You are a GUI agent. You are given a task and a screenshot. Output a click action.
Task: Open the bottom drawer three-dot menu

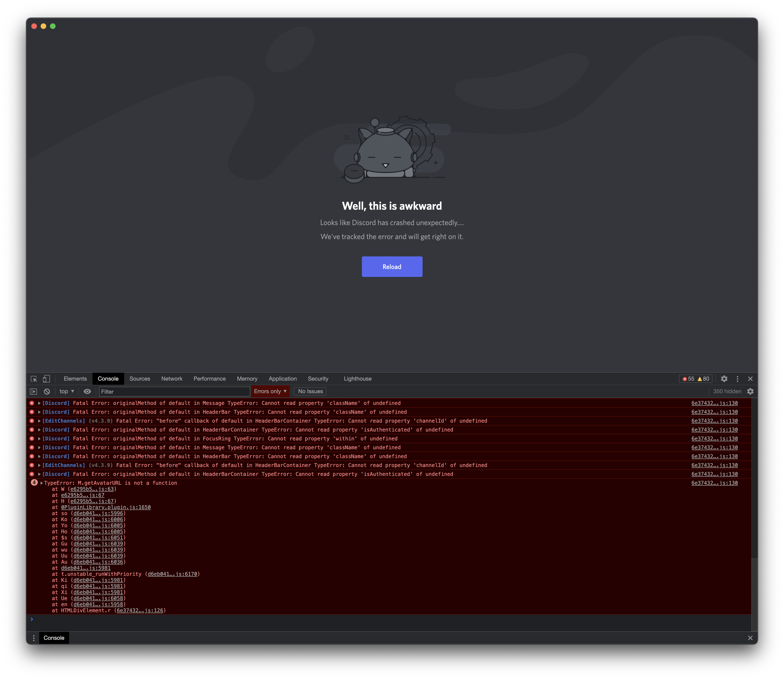(x=34, y=638)
